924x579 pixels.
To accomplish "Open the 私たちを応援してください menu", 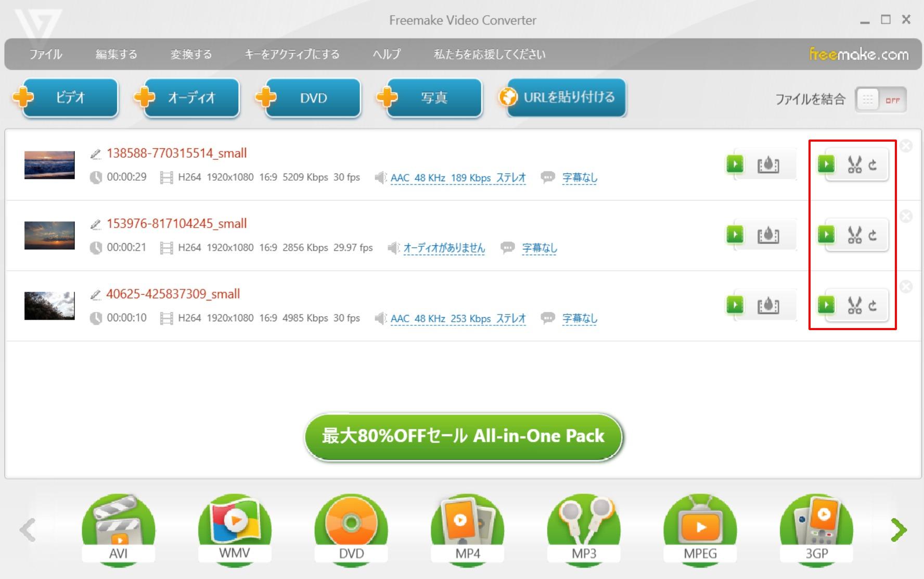I will [490, 54].
